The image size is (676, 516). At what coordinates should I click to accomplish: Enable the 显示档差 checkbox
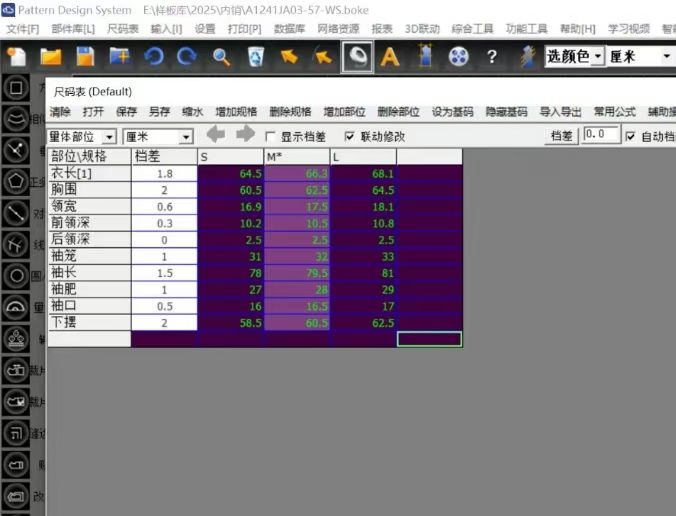coord(271,136)
